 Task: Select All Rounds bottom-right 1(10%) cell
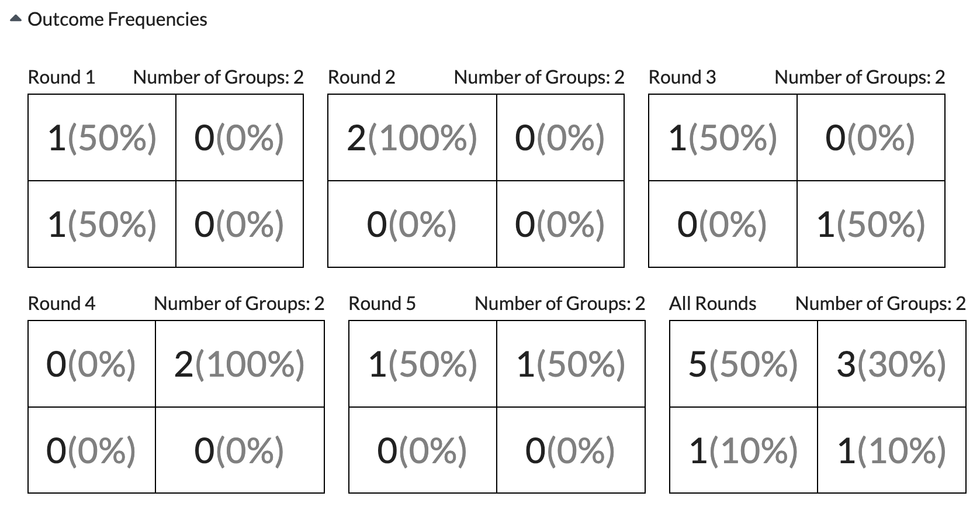tap(892, 450)
